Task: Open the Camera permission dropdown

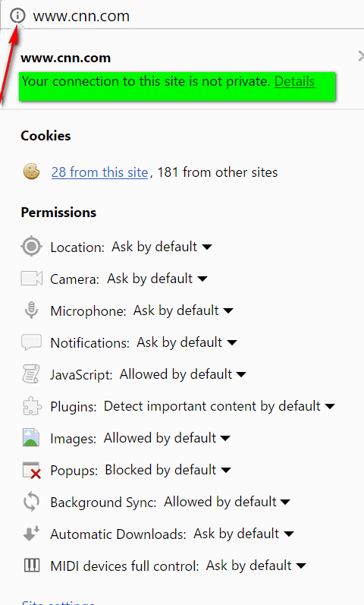Action: pos(157,278)
